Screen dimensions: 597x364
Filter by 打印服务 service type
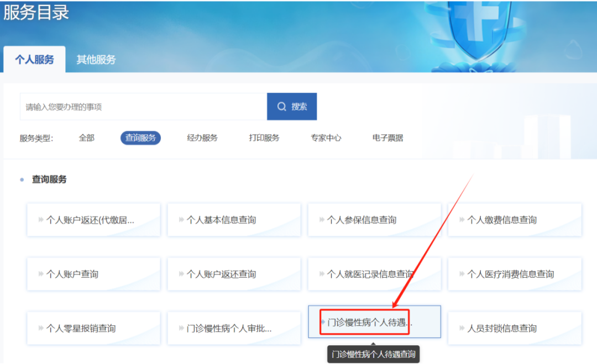tap(264, 138)
